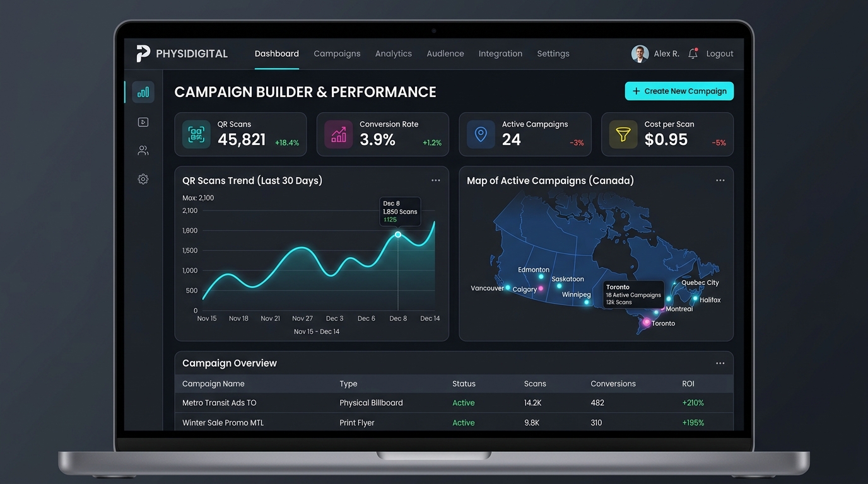The image size is (868, 484).
Task: Select the Winnipeg map marker
Action: 587,302
